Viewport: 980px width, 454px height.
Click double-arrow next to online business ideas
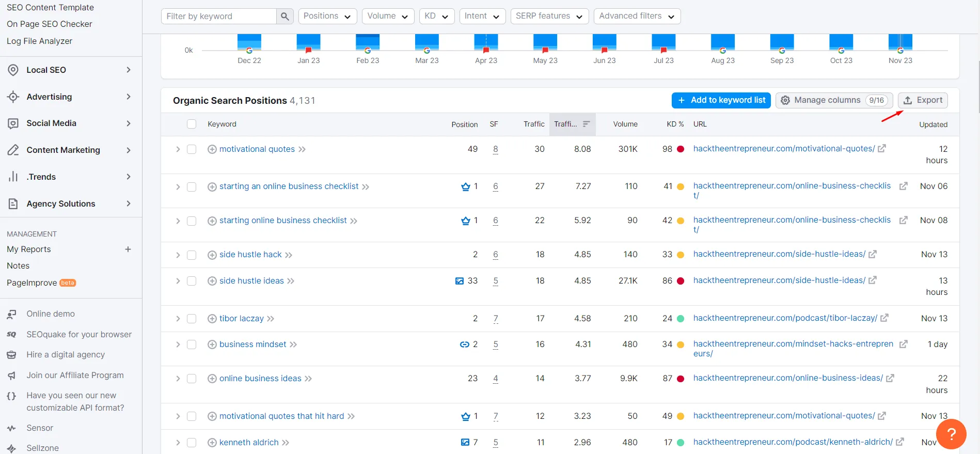(x=308, y=379)
